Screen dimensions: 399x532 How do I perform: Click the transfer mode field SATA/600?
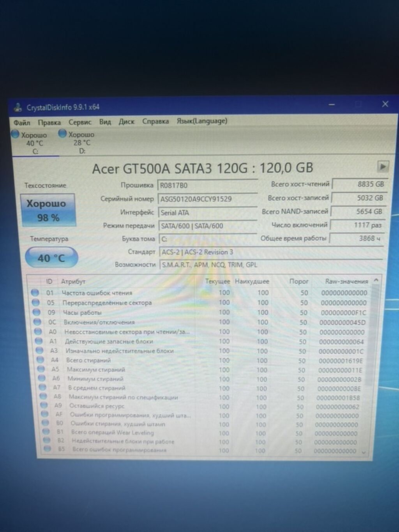coord(208,226)
